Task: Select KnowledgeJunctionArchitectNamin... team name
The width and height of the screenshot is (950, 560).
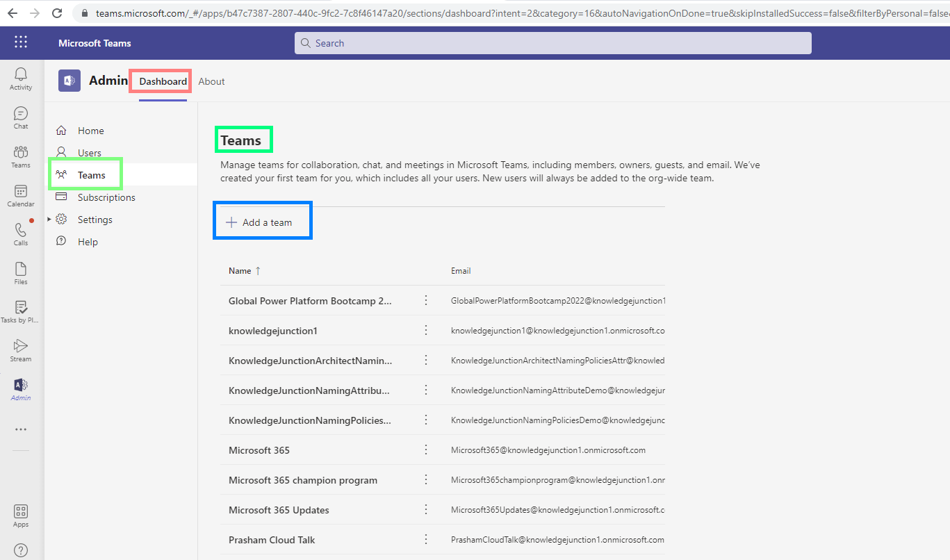Action: [x=310, y=361]
